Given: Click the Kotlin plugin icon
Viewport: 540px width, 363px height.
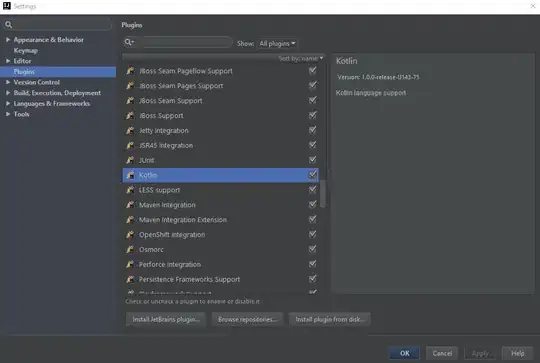Looking at the screenshot, I should (x=130, y=175).
